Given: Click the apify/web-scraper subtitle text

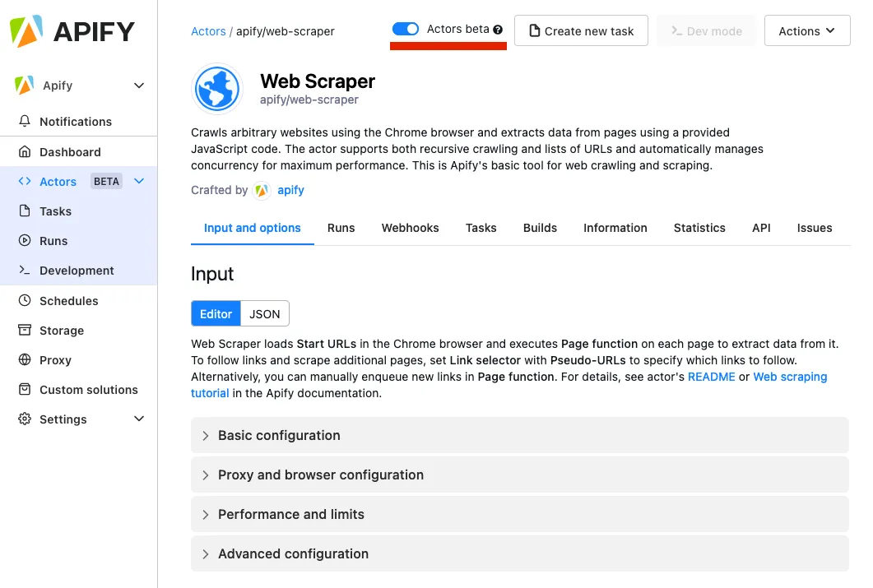Looking at the screenshot, I should coord(309,100).
